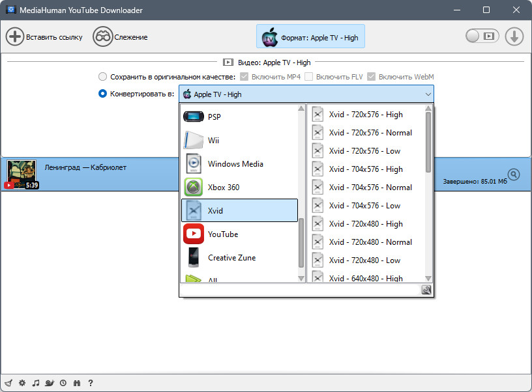Screen dimensions: 532x392
Task: Click the green Xbox 360 icon
Action: point(194,187)
